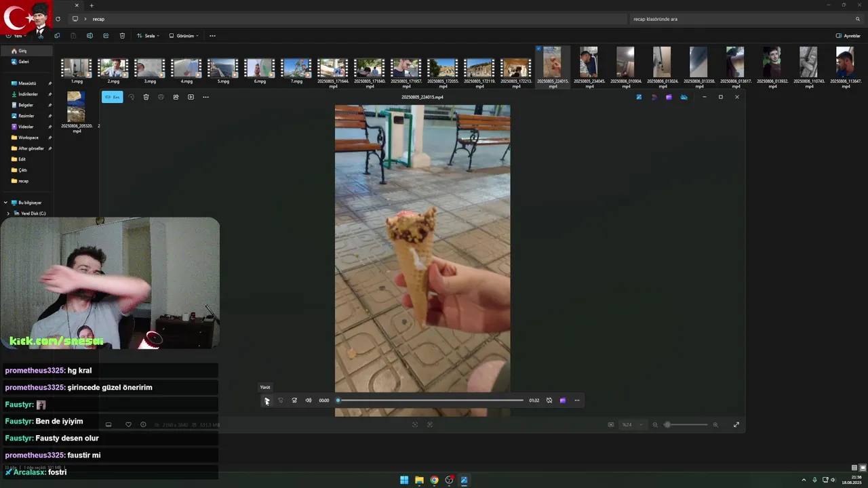The width and height of the screenshot is (868, 488).
Task: Click the slideshow icon in Photos toolbar
Action: click(x=191, y=97)
